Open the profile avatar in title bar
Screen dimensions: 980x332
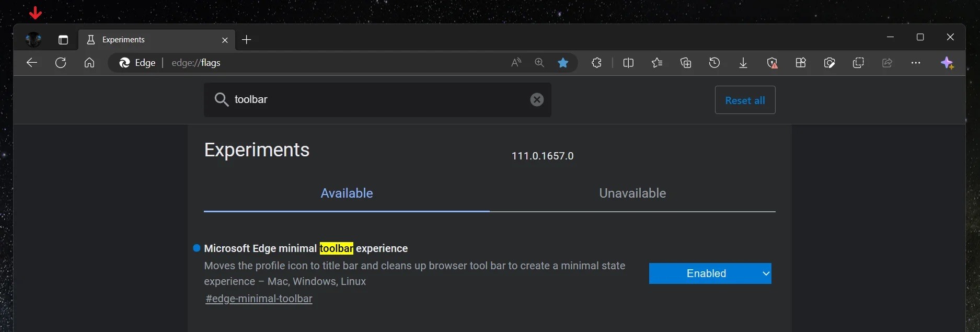[x=33, y=39]
